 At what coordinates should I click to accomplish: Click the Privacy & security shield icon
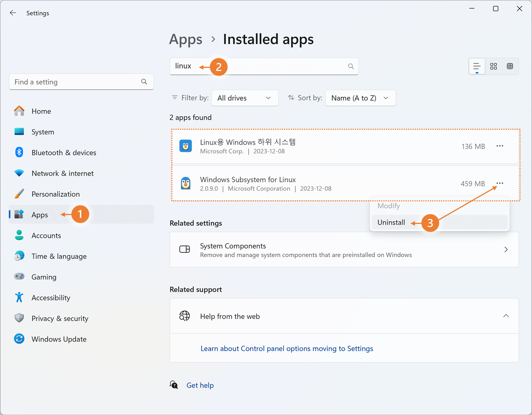pyautogui.click(x=19, y=318)
